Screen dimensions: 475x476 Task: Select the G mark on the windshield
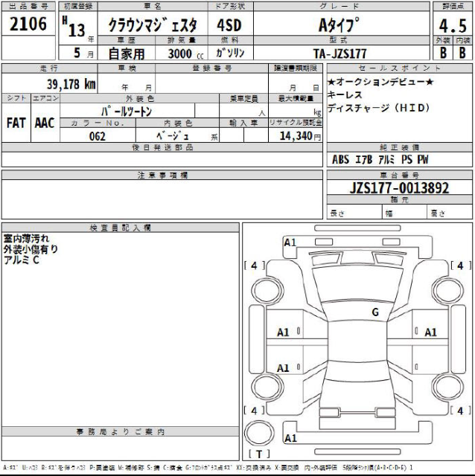[x=375, y=311]
